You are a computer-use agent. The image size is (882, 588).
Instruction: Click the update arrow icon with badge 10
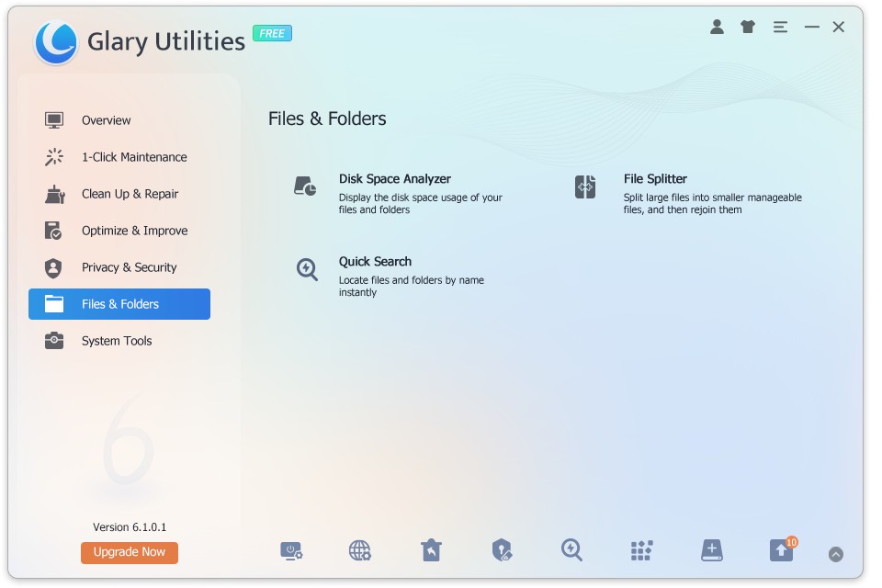781,550
